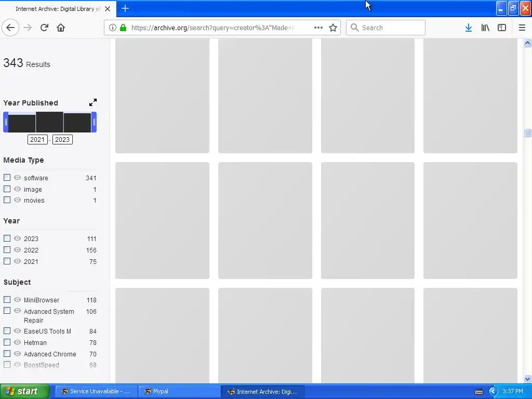Hide Advanced Chrome results eye icon

(x=17, y=353)
